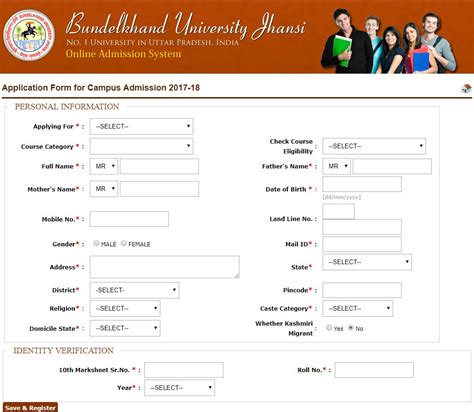Choose Yes for Kashmiri Migrant

(329, 328)
